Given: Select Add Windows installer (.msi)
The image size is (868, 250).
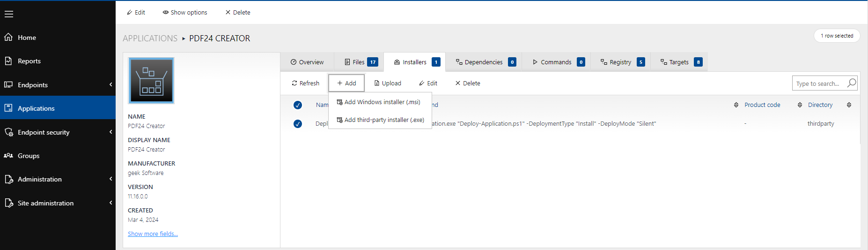Looking at the screenshot, I should (382, 102).
